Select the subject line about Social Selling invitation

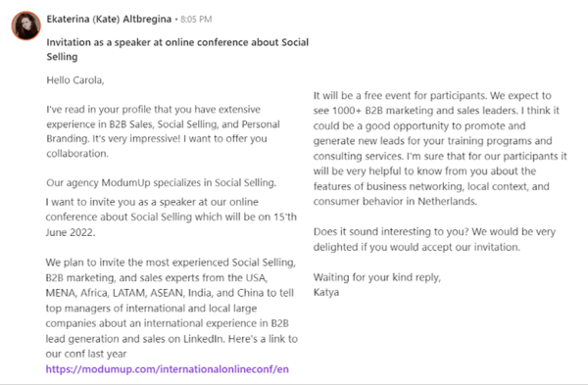(x=177, y=50)
